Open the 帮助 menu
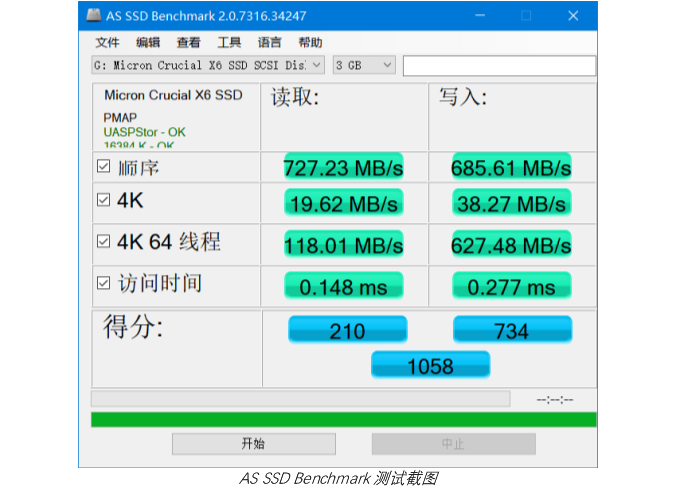 (310, 43)
